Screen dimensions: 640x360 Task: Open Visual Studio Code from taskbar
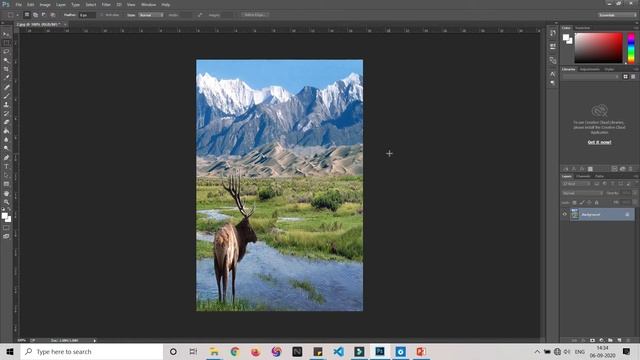pyautogui.click(x=338, y=351)
